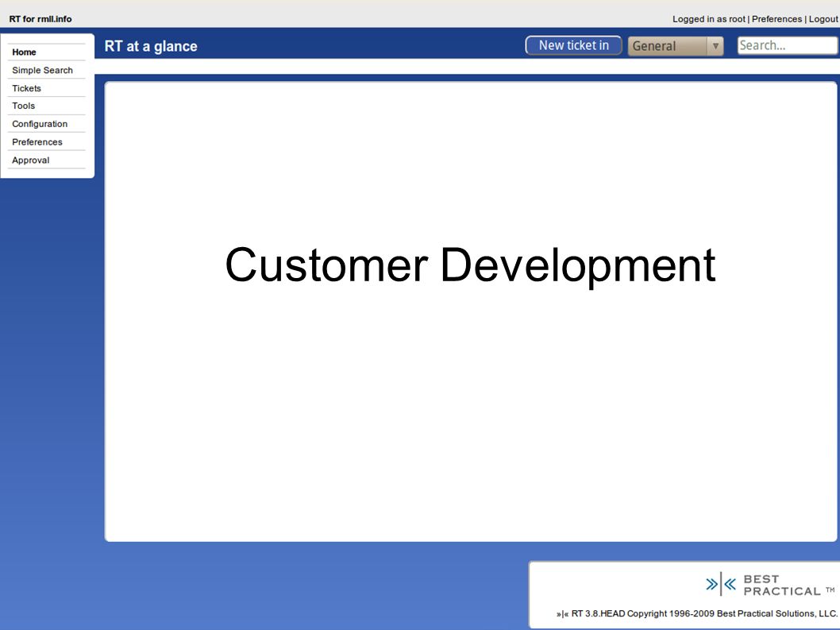The width and height of the screenshot is (840, 630).
Task: Go to Simple Search in sidebar
Action: [42, 70]
